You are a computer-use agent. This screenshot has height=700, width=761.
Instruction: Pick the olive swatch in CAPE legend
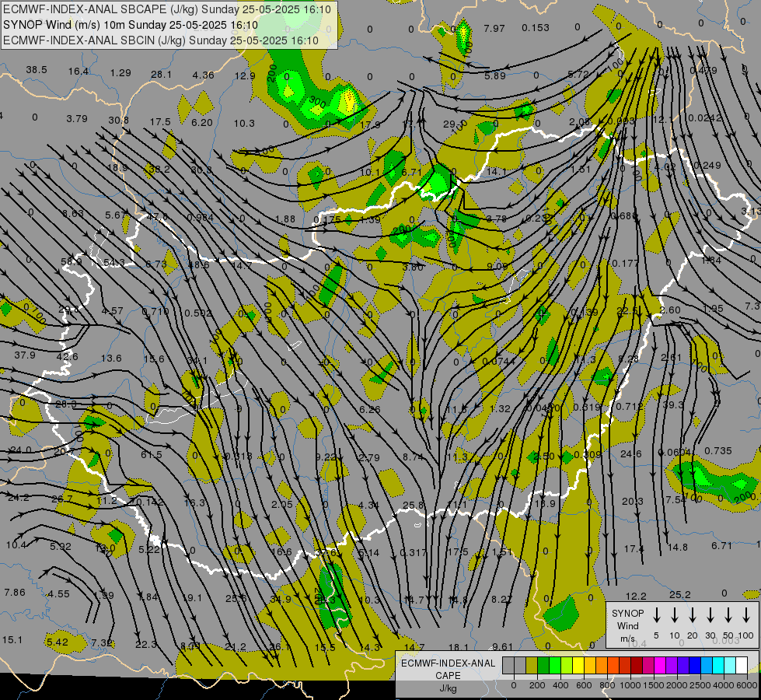click(532, 666)
